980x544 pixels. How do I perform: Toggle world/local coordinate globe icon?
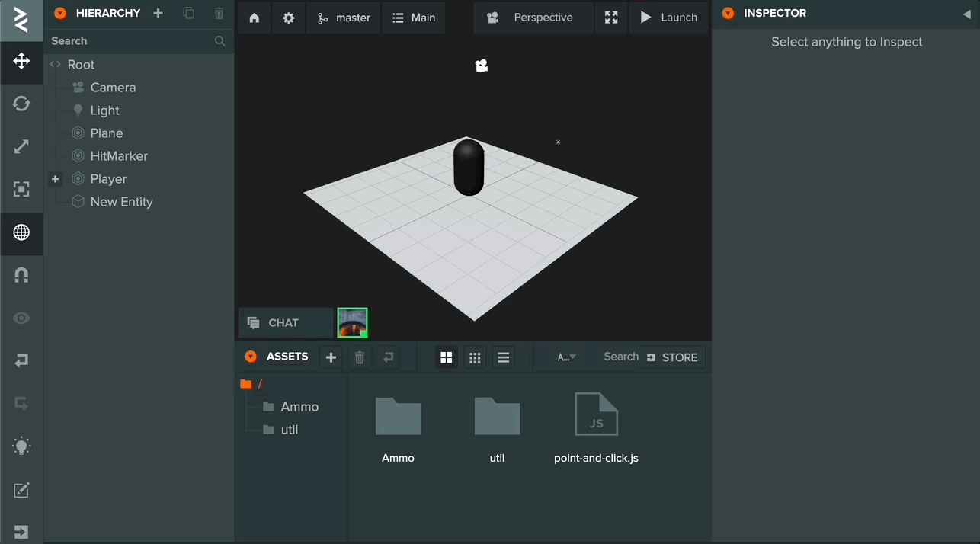(x=21, y=232)
